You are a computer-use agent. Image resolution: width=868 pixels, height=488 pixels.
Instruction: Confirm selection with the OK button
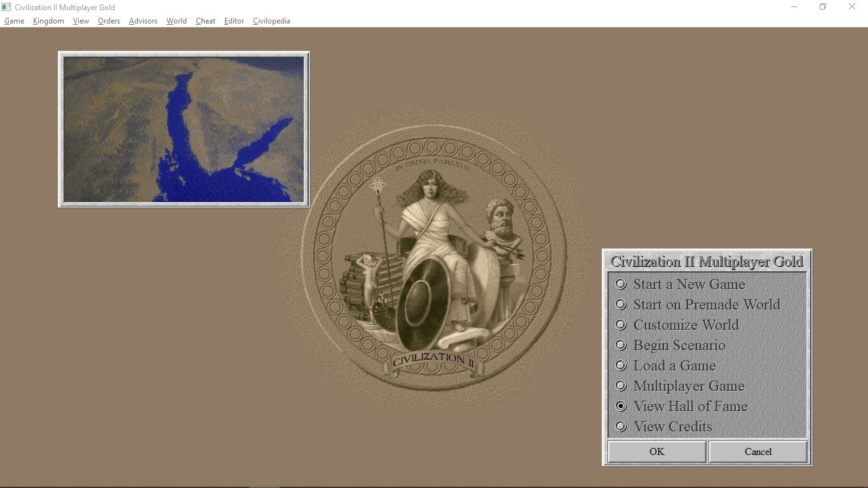[656, 452]
